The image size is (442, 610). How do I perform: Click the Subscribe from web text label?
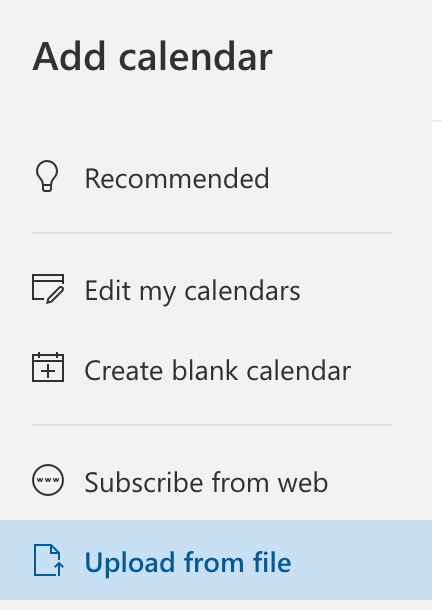tap(206, 482)
